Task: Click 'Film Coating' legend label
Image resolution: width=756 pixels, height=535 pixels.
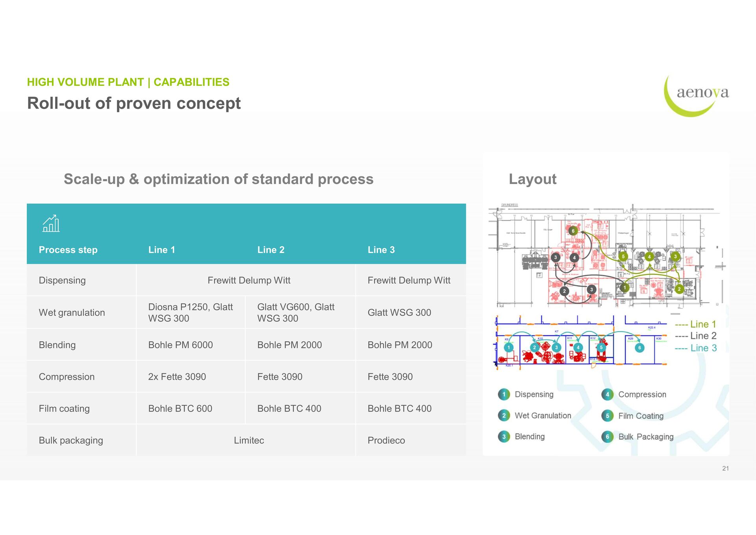Action: point(641,416)
